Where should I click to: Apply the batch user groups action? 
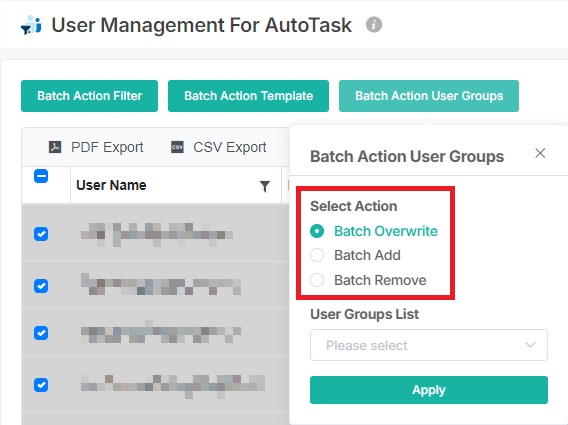429,390
